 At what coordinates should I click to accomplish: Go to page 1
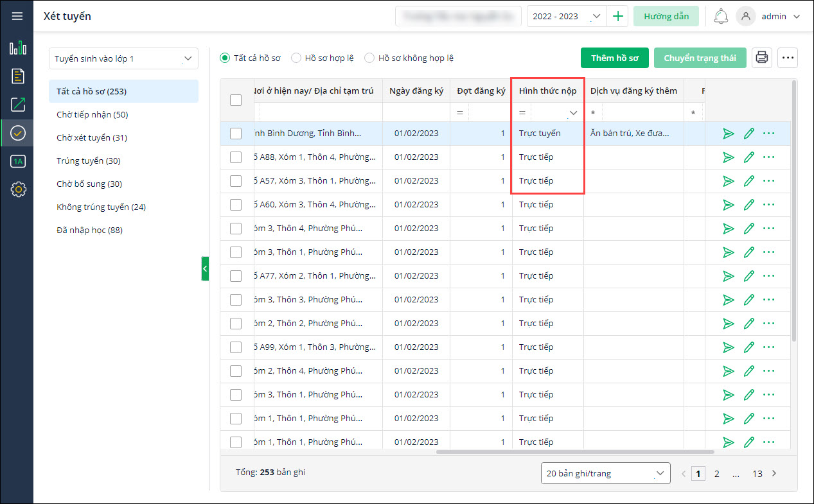pos(698,474)
